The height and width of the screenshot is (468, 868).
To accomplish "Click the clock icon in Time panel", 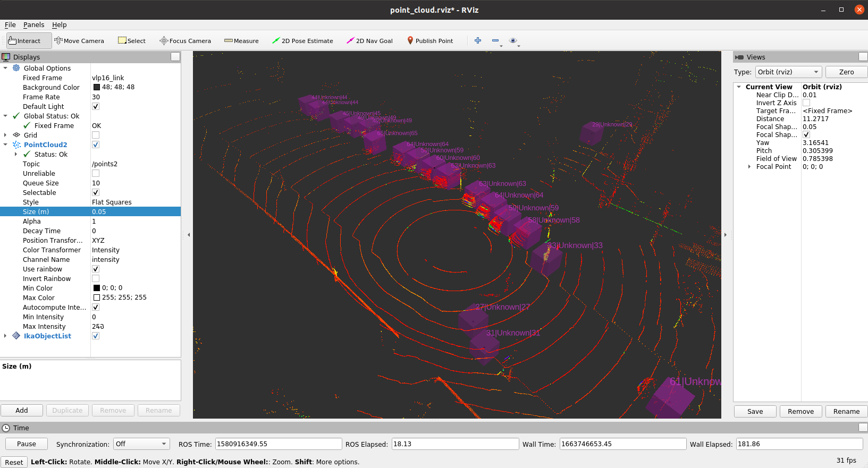I will [6, 428].
